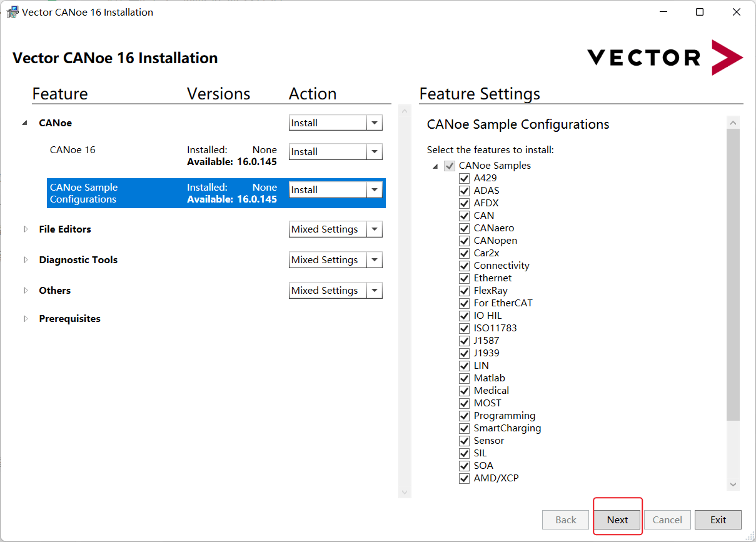
Task: Expand the Diagnostic Tools group
Action: (26, 260)
